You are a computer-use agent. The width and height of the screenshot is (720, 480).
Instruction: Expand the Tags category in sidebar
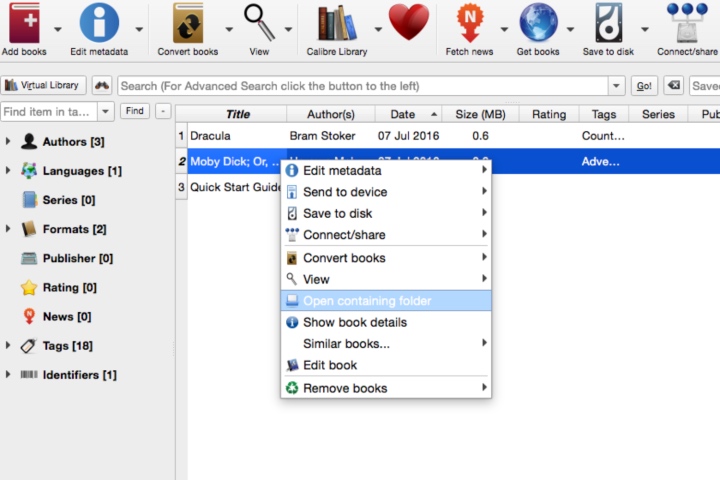(x=8, y=345)
